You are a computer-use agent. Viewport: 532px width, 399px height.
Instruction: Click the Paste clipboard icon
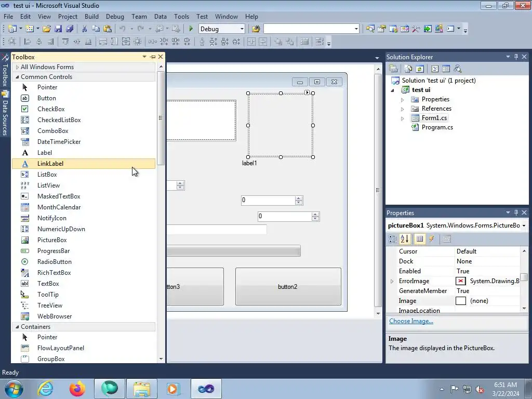(x=107, y=29)
